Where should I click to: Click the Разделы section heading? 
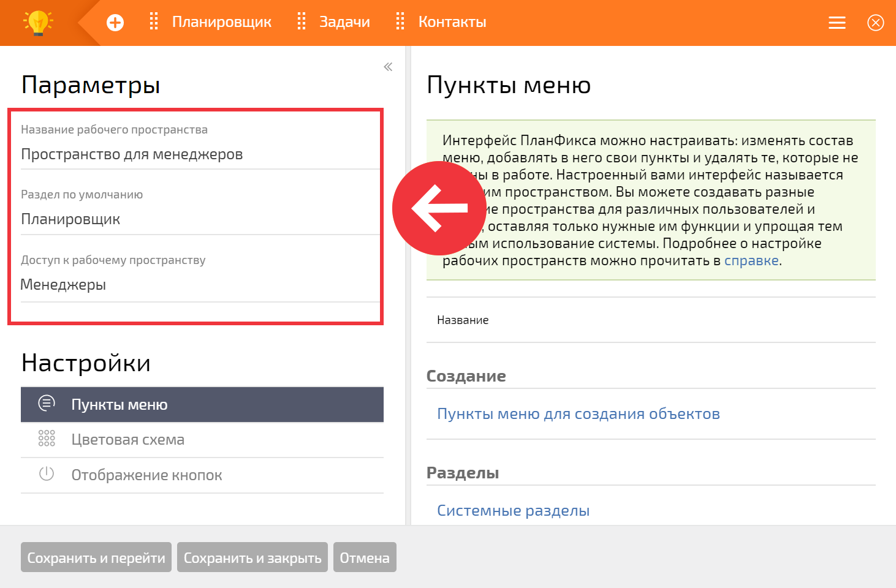(x=463, y=473)
